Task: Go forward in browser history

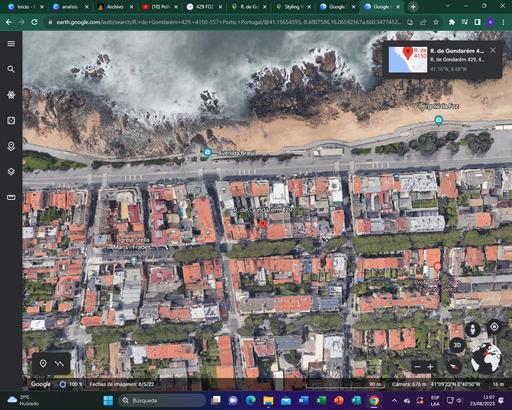Action: 22,22
